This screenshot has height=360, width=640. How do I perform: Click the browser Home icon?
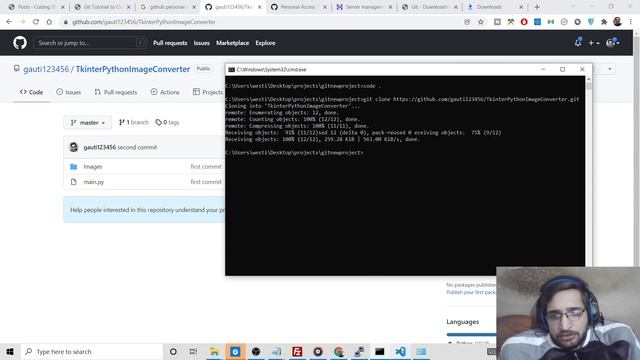[x=49, y=22]
